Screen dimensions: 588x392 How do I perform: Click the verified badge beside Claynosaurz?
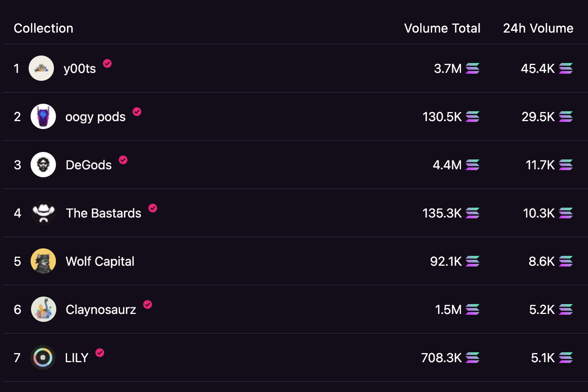(x=147, y=305)
